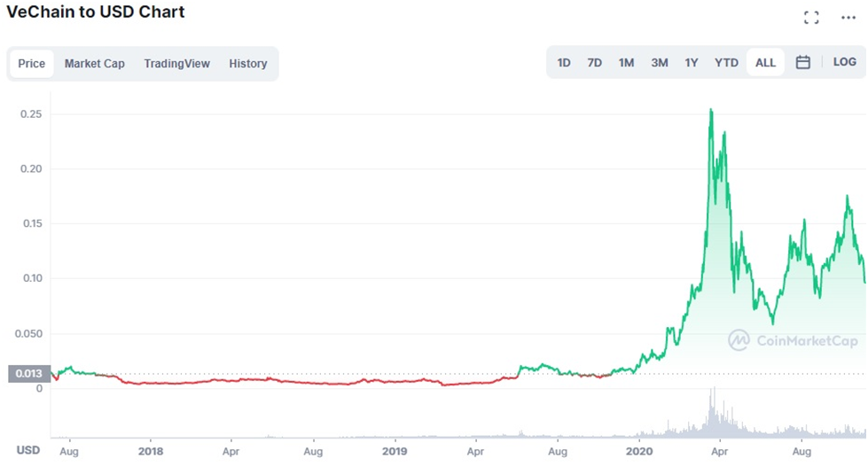The width and height of the screenshot is (868, 466).
Task: Click the price peak near 0.25
Action: [711, 110]
